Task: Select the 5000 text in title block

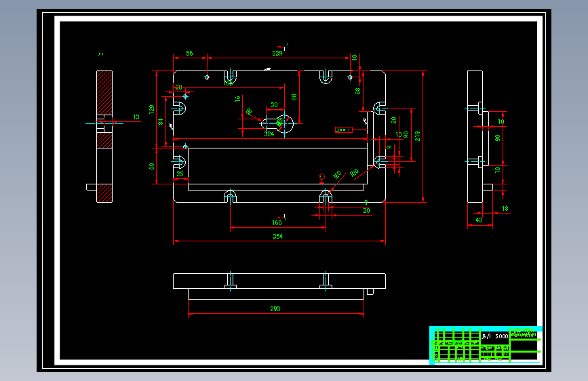Action: coord(501,336)
